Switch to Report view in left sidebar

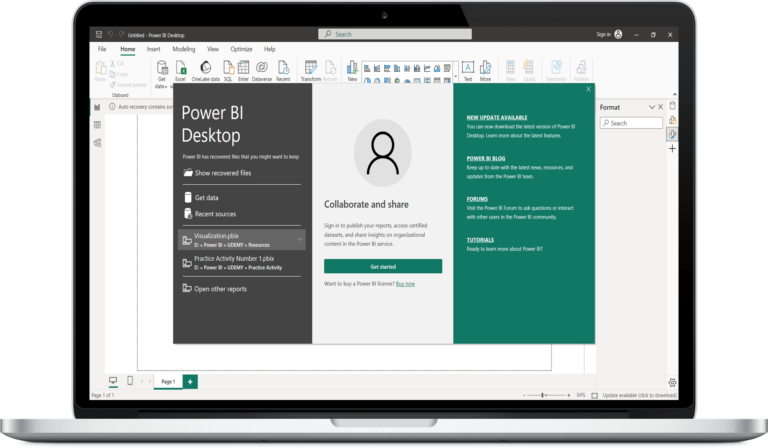pyautogui.click(x=97, y=107)
